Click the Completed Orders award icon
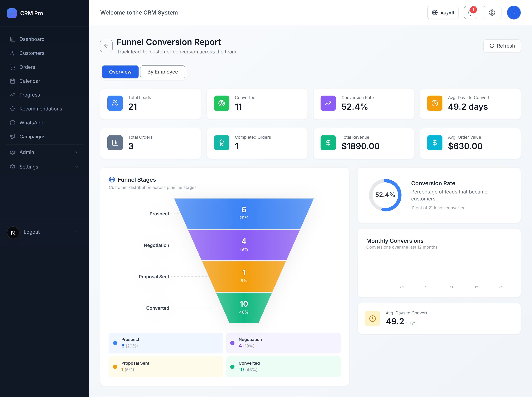 (222, 143)
